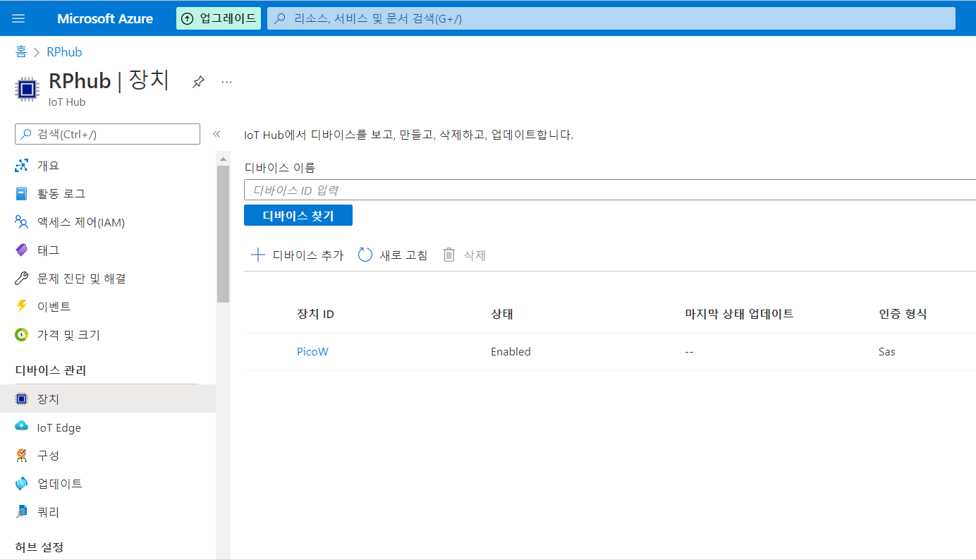Screen dimensions: 976x560
Task: Click the 인증 형식 column header
Action: point(903,314)
